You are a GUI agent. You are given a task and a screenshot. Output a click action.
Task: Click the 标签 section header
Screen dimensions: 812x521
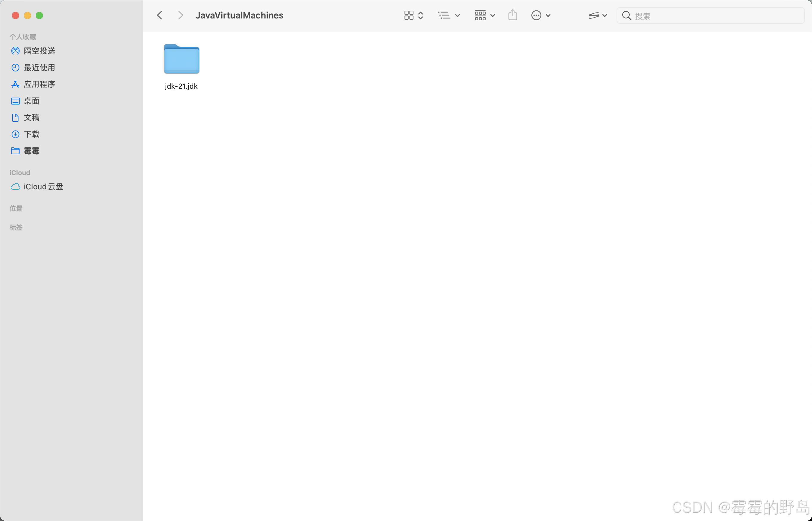point(16,227)
